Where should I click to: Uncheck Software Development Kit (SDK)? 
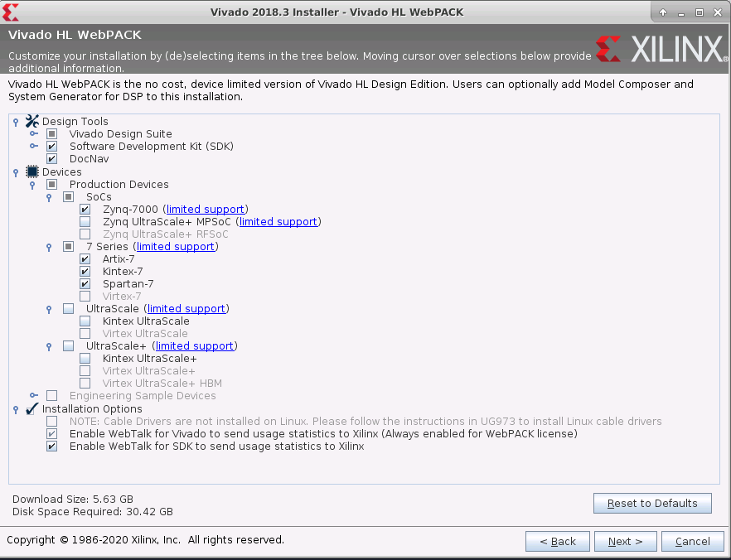tap(51, 147)
